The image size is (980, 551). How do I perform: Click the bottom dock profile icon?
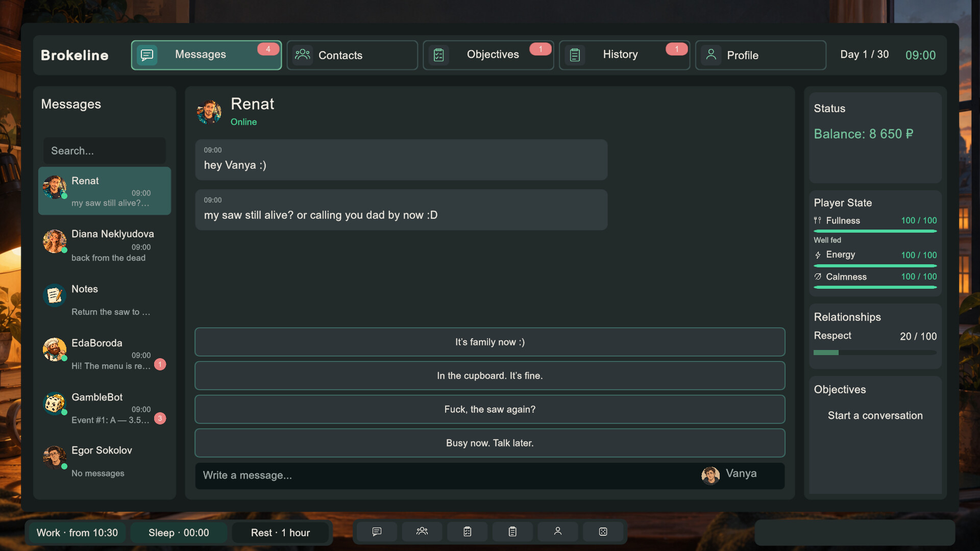coord(558,532)
